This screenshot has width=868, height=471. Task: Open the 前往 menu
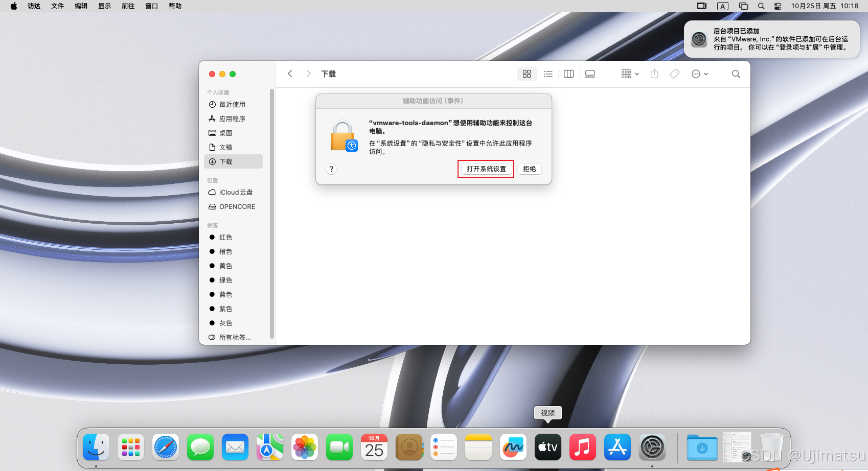coord(128,6)
